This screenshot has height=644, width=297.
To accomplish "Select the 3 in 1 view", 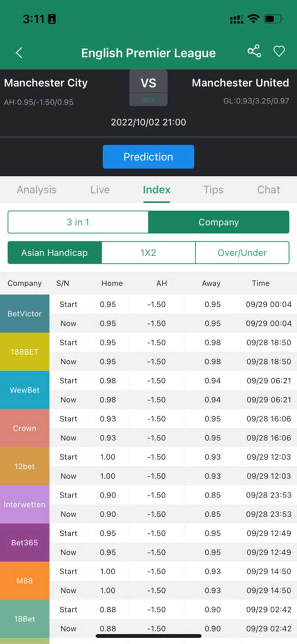I will (78, 222).
